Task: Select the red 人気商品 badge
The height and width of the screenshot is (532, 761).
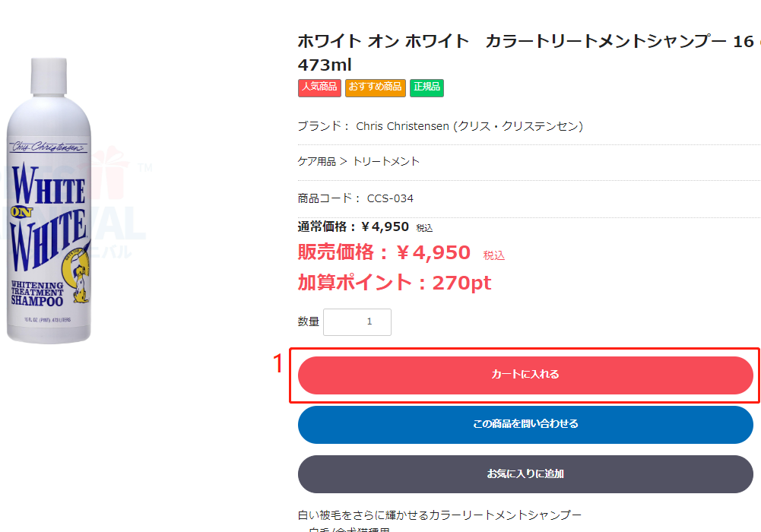Action: (319, 87)
